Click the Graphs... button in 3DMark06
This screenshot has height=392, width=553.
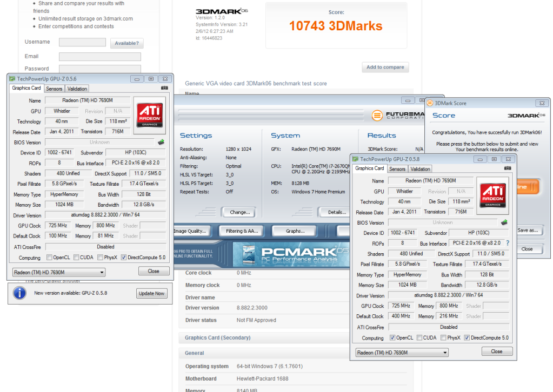(x=295, y=231)
